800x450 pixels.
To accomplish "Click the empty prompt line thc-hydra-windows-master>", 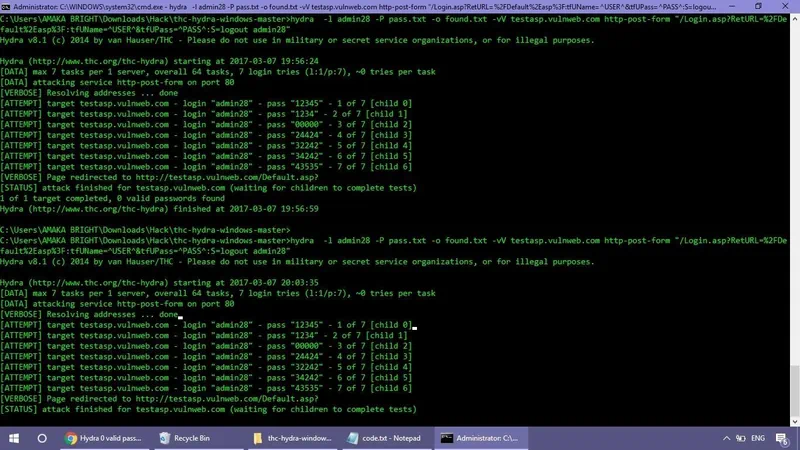I will [x=145, y=230].
